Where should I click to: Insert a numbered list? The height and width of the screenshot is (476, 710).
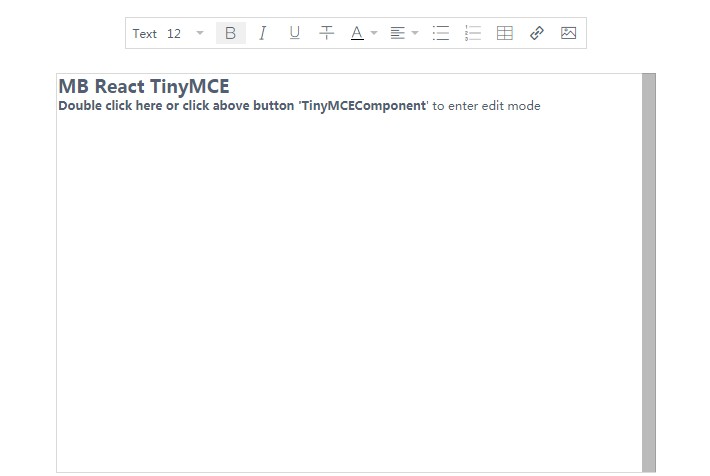point(473,33)
